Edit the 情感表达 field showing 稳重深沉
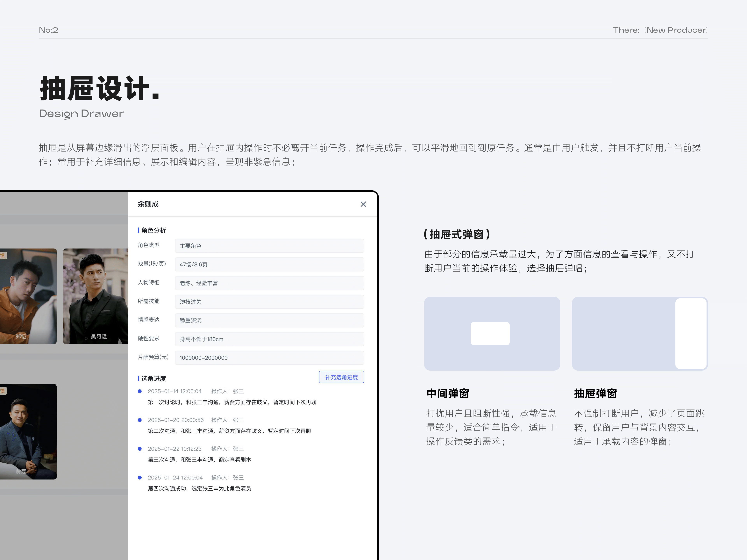This screenshot has height=560, width=747. click(269, 320)
